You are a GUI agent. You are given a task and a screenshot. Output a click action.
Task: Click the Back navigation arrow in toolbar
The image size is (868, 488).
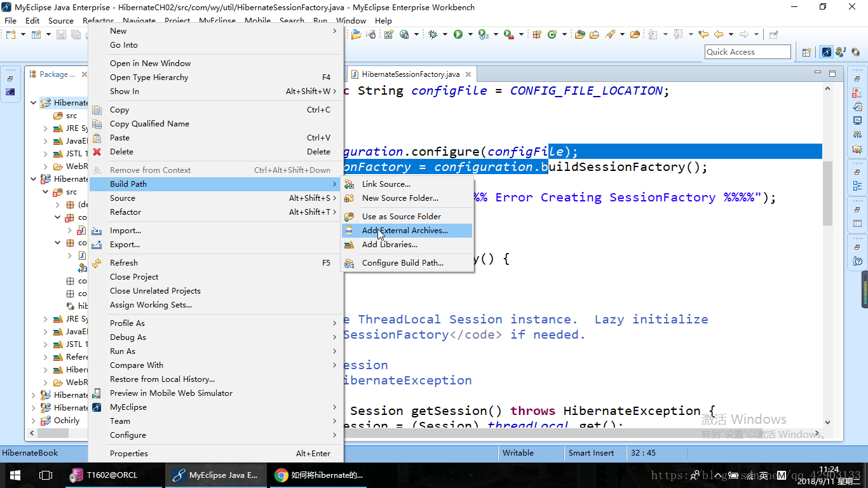[719, 34]
